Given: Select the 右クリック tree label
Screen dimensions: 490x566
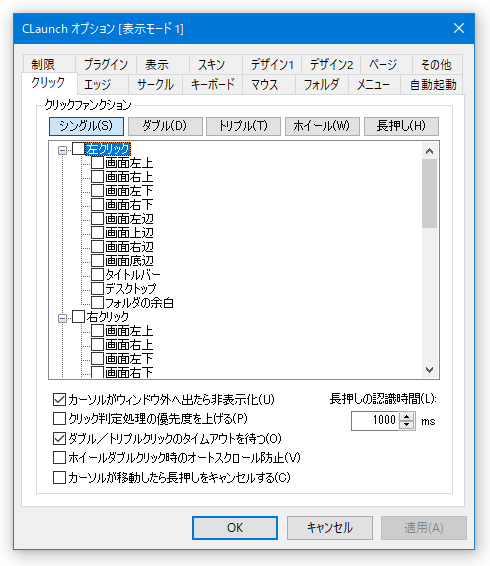Looking at the screenshot, I should [108, 317].
